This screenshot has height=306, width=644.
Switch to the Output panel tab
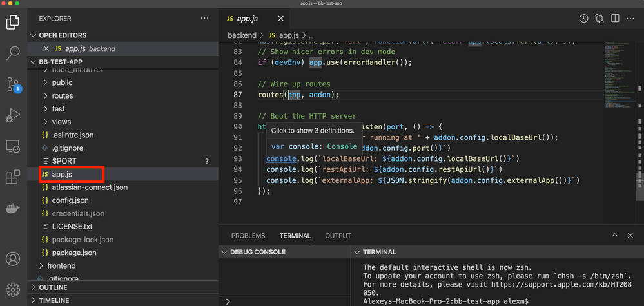tap(338, 236)
